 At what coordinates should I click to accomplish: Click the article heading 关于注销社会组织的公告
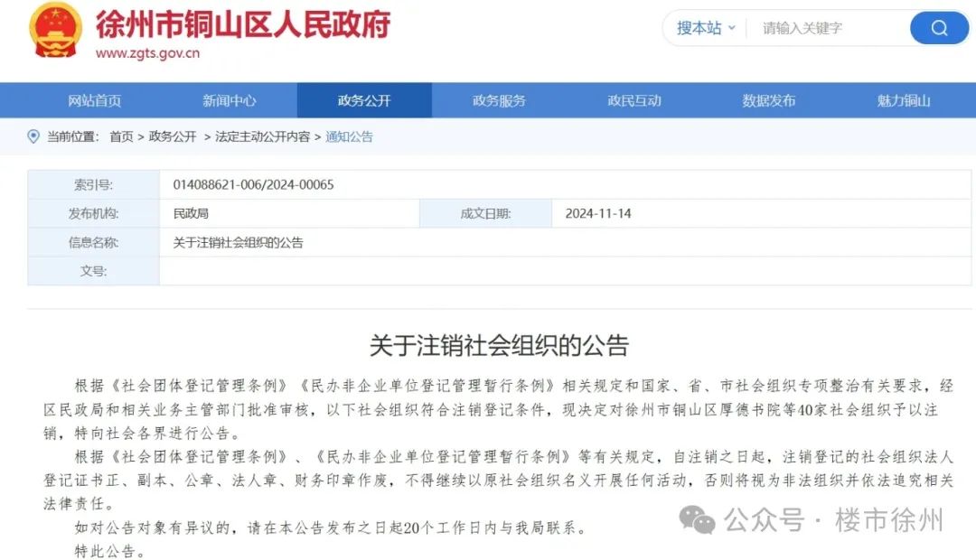pyautogui.click(x=499, y=345)
